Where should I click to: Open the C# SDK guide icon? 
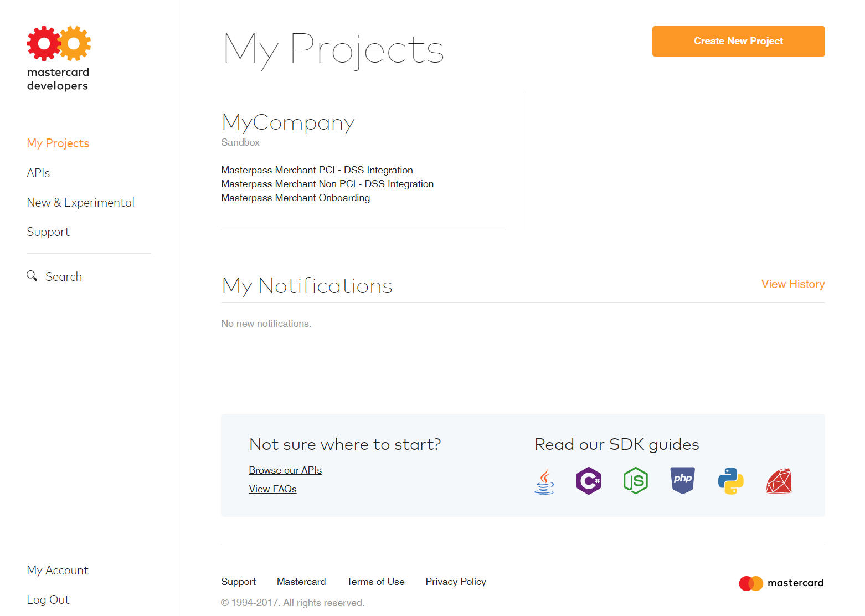[589, 481]
